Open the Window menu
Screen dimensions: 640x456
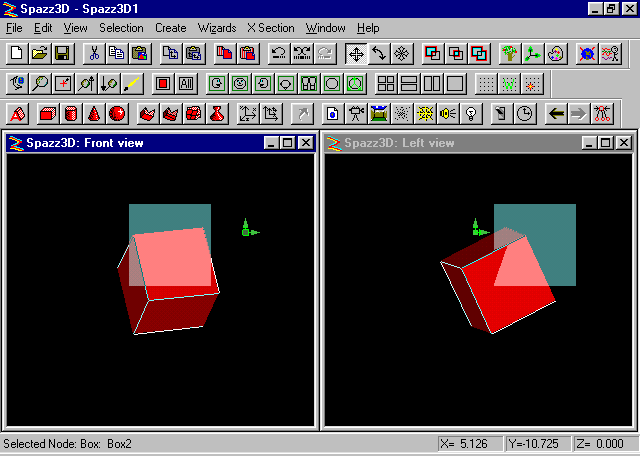326,28
